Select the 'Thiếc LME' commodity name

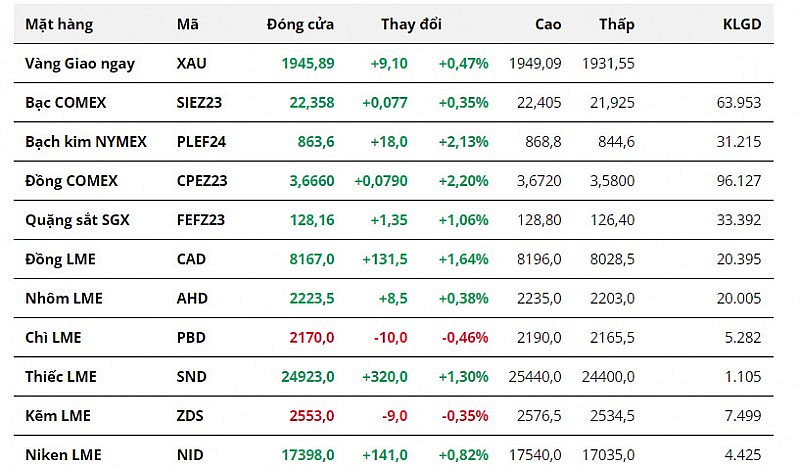pyautogui.click(x=62, y=377)
